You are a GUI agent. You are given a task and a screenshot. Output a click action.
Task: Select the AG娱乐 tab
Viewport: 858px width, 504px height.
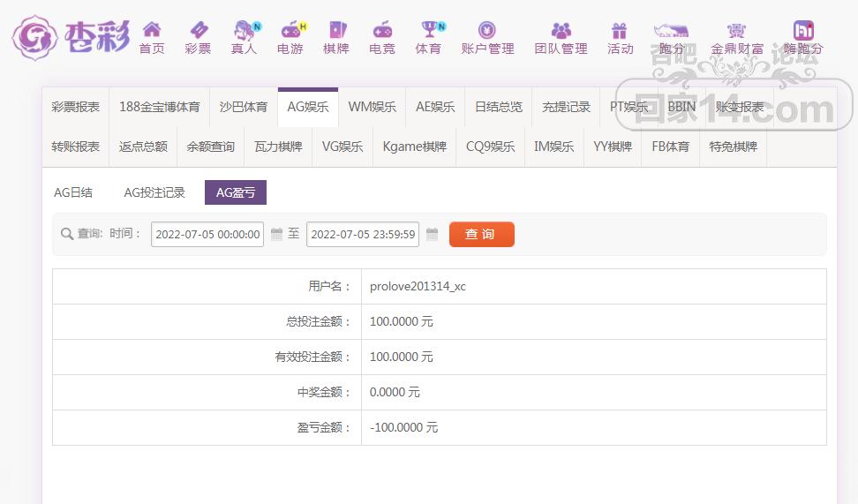pos(308,108)
